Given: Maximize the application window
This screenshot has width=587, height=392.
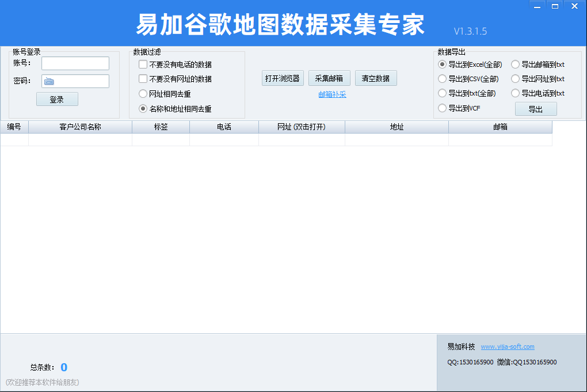Looking at the screenshot, I should 555,6.
